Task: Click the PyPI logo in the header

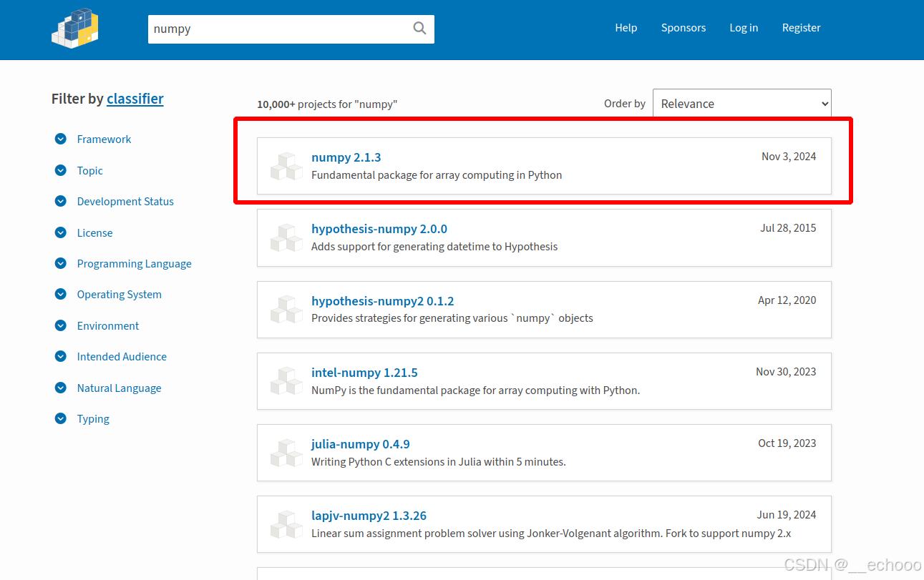Action: [76, 28]
